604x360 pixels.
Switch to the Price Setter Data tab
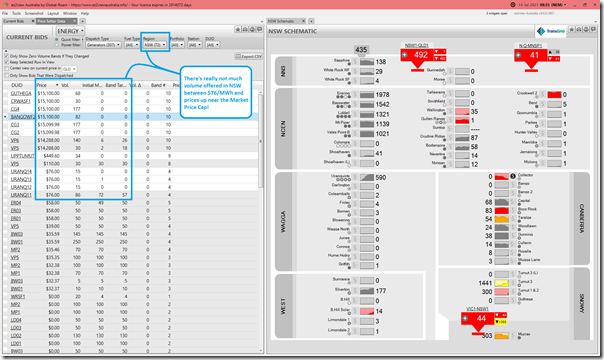51,21
